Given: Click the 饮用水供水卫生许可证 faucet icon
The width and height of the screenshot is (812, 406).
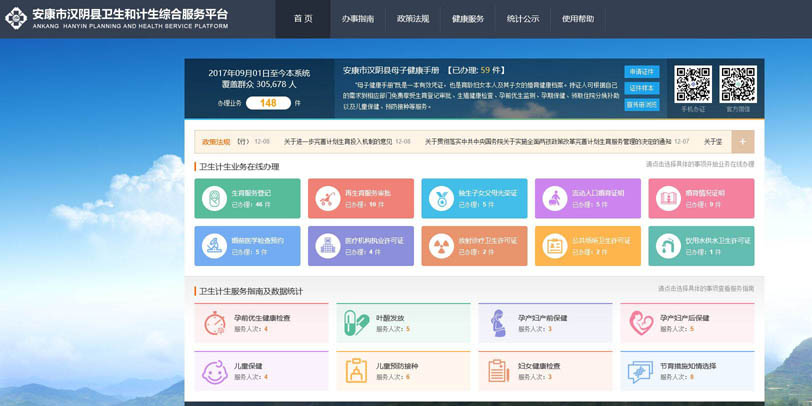Looking at the screenshot, I should 668,246.
